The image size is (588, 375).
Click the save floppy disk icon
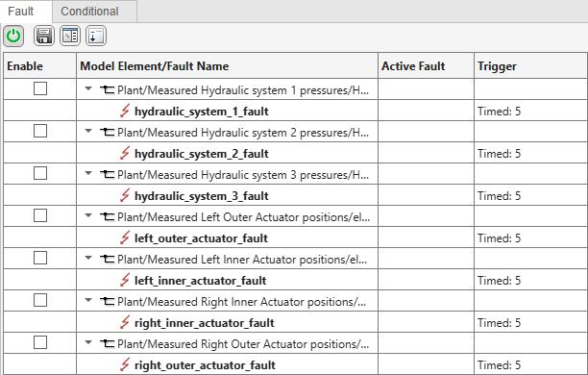pyautogui.click(x=44, y=36)
